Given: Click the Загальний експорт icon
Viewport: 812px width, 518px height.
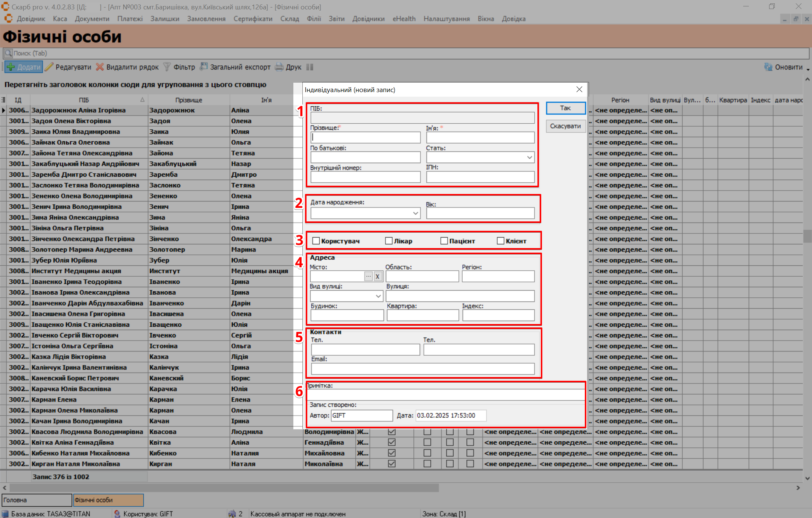Looking at the screenshot, I should [x=203, y=67].
